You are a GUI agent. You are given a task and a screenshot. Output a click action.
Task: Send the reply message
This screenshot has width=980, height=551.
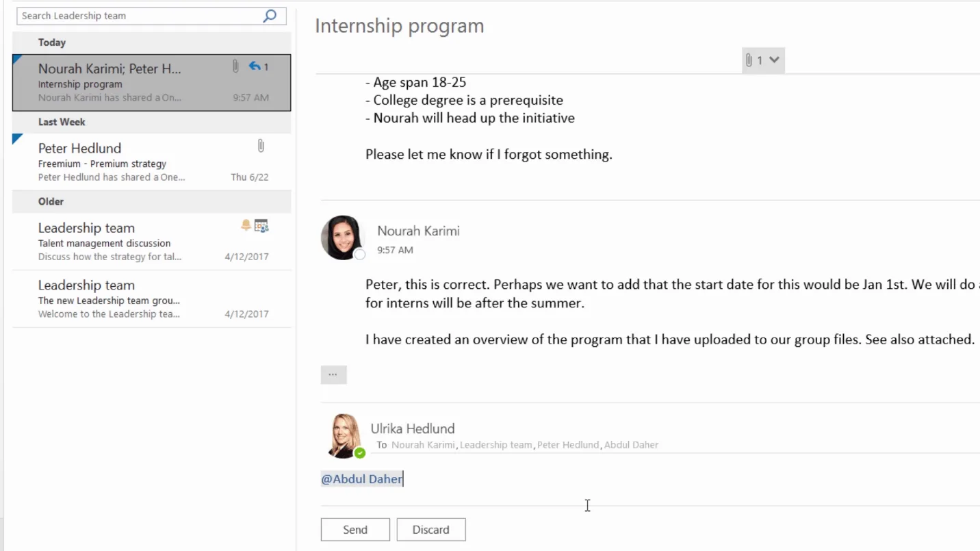(x=355, y=530)
